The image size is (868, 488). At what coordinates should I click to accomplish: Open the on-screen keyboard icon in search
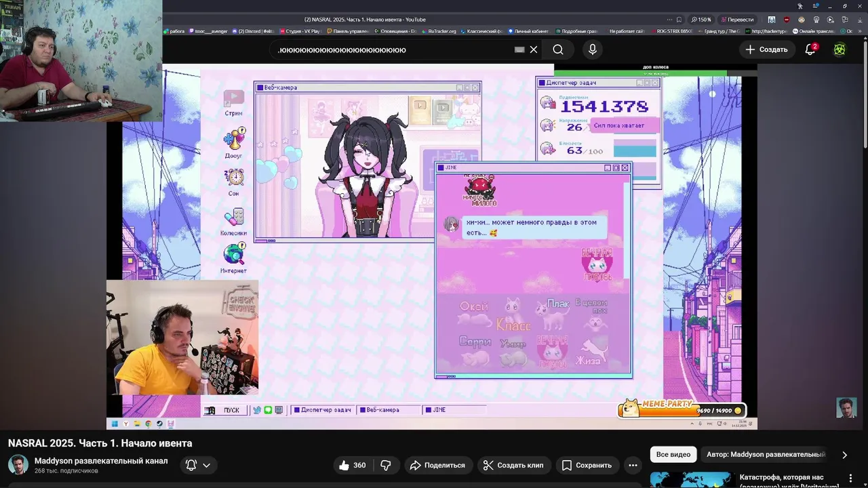click(x=519, y=49)
